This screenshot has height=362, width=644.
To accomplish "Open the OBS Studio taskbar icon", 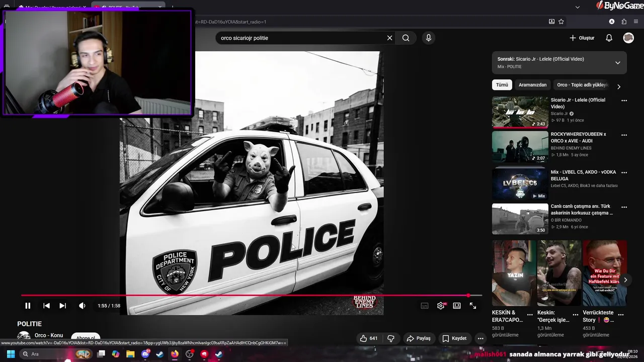I will (189, 354).
